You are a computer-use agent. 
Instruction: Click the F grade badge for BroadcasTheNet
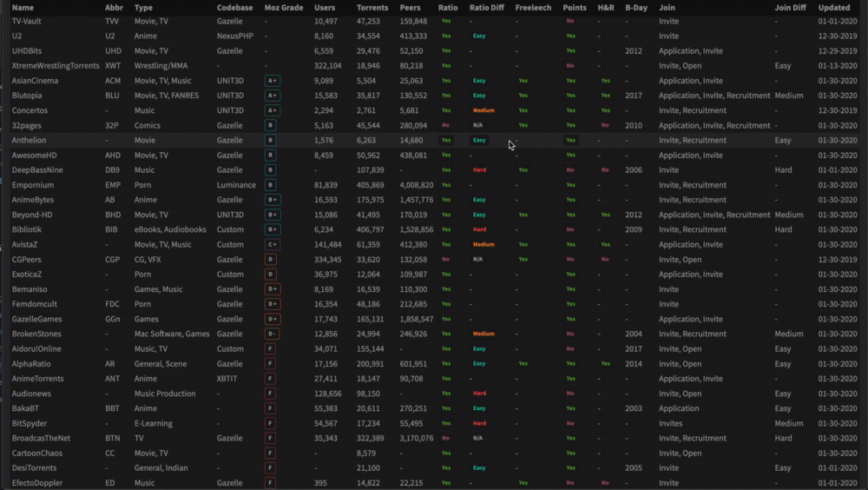(x=270, y=438)
